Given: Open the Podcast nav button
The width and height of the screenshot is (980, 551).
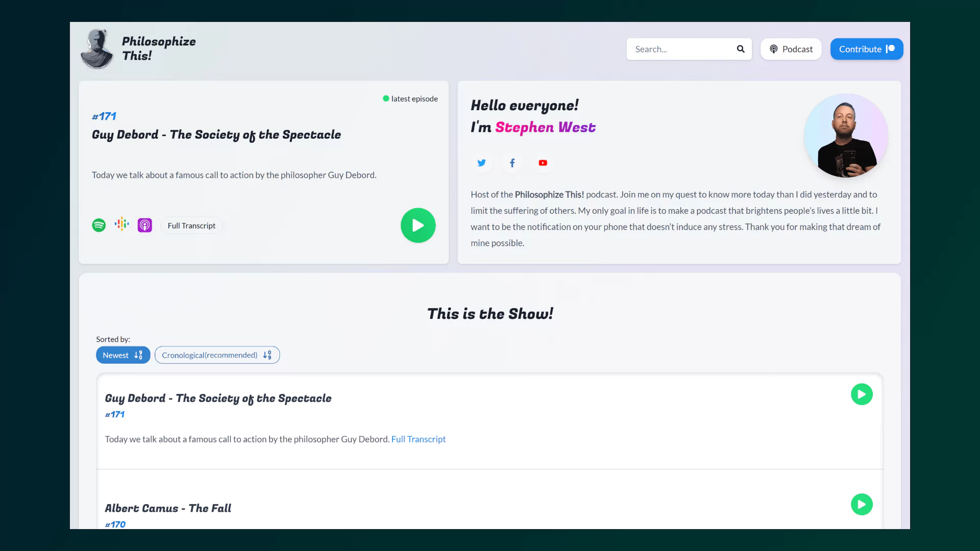Looking at the screenshot, I should click(791, 49).
